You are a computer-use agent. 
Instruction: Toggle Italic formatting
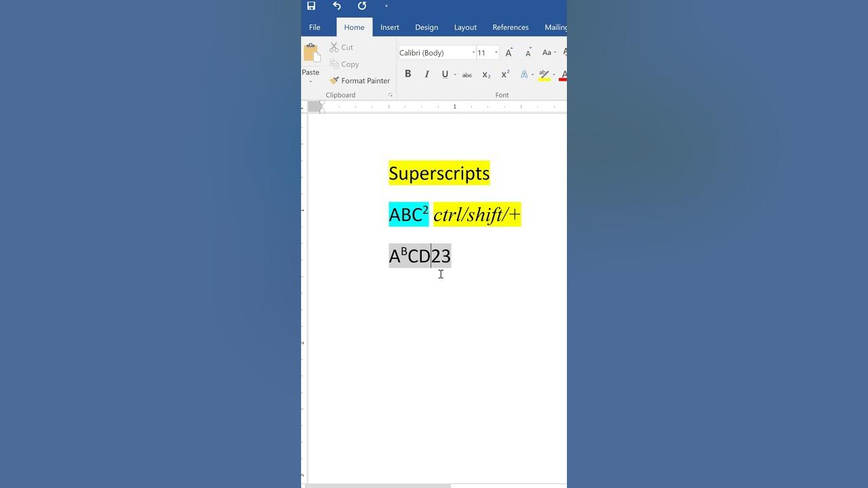click(x=427, y=75)
